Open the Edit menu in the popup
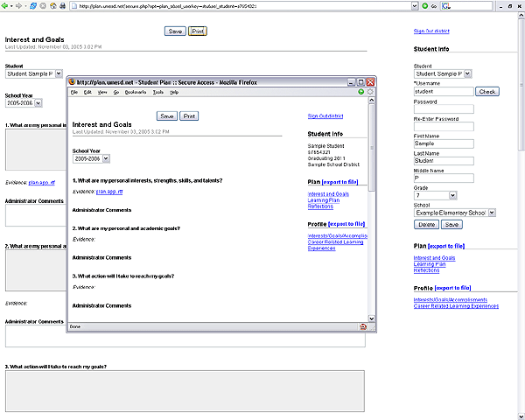This screenshot has height=420, width=525. coord(87,92)
